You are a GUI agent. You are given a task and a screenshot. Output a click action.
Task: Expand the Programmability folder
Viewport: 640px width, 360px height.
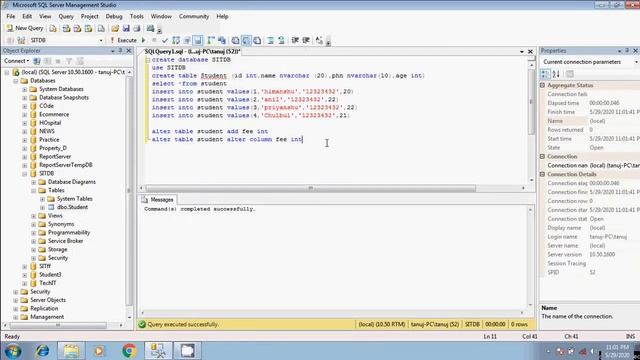(33, 233)
